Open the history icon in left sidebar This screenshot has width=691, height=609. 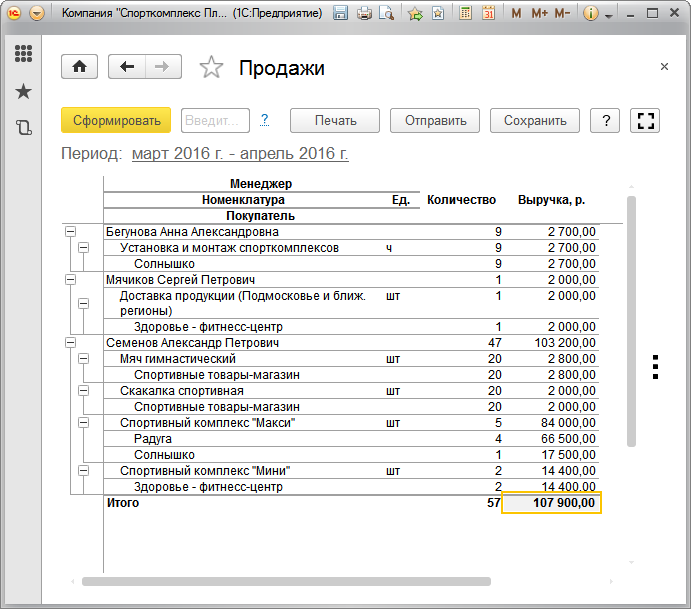(x=23, y=127)
